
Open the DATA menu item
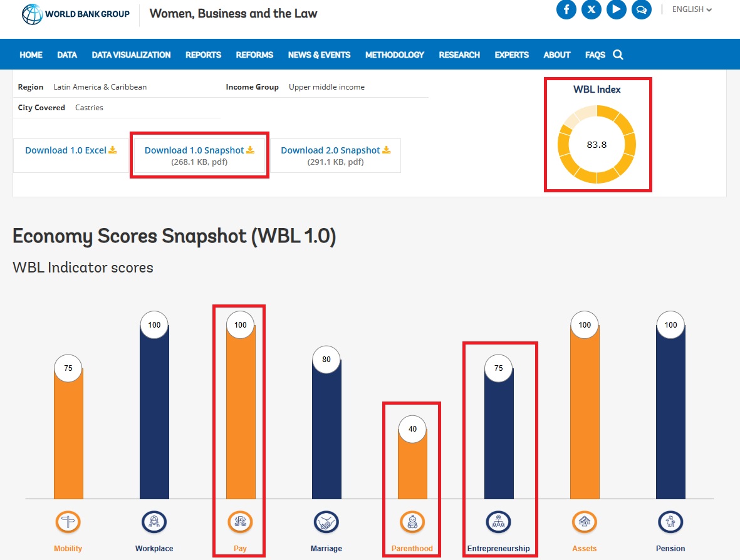pyautogui.click(x=67, y=54)
